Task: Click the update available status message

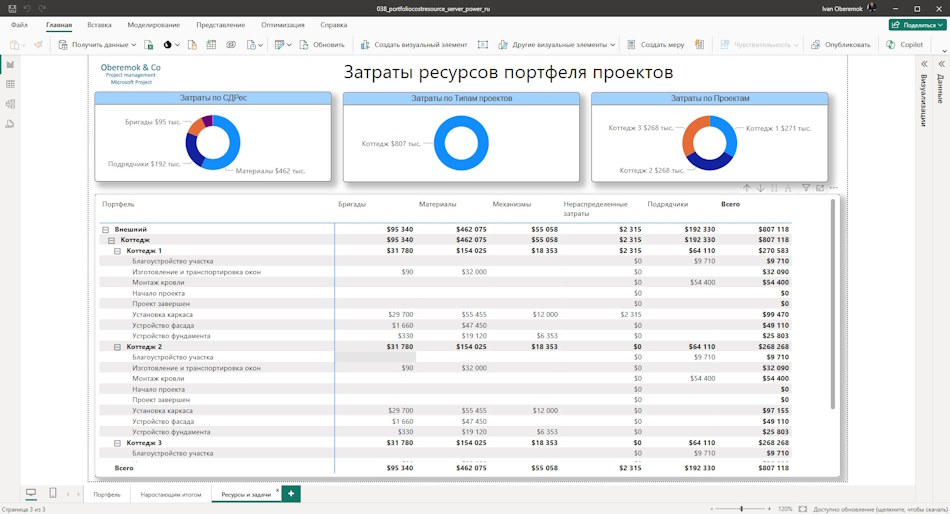Action: click(x=880, y=509)
